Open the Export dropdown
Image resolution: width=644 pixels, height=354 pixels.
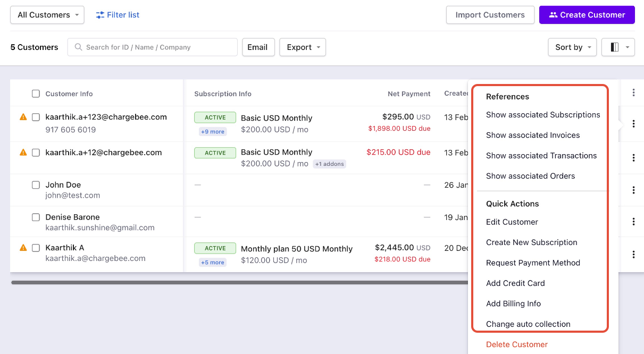pos(302,47)
